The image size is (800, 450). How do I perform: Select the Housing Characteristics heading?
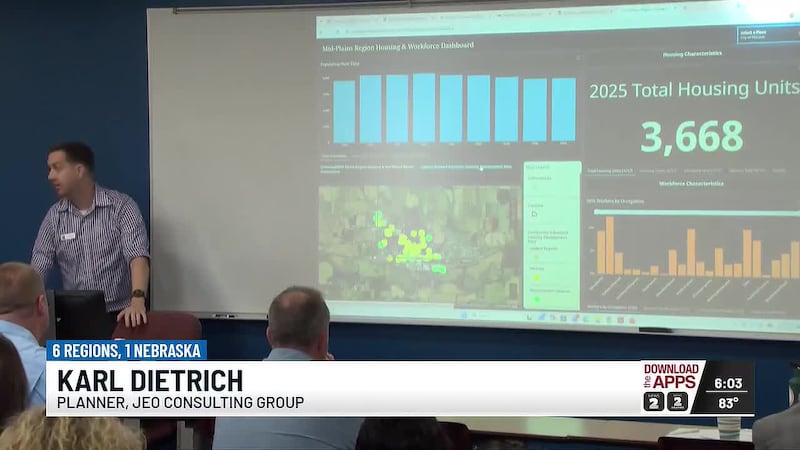click(x=692, y=54)
